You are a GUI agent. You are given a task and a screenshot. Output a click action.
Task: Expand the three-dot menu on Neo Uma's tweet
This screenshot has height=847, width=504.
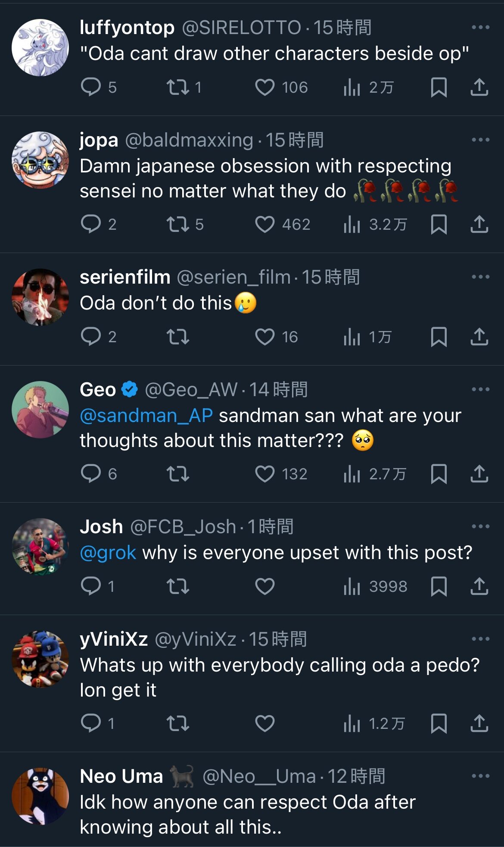pos(480,776)
